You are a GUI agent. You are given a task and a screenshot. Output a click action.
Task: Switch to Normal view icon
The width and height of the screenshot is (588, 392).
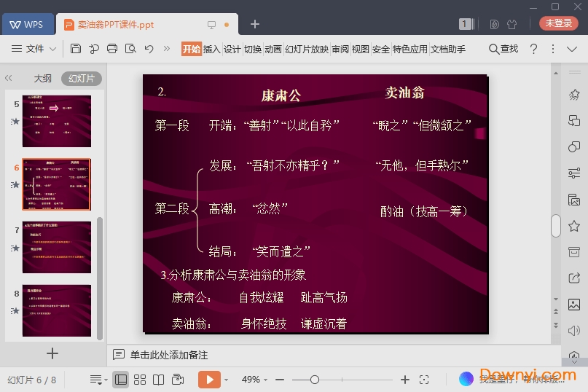point(121,380)
